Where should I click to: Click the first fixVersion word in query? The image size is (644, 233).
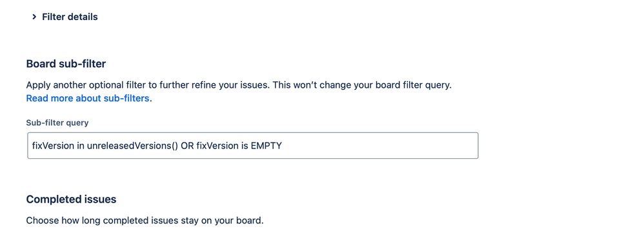coord(53,145)
